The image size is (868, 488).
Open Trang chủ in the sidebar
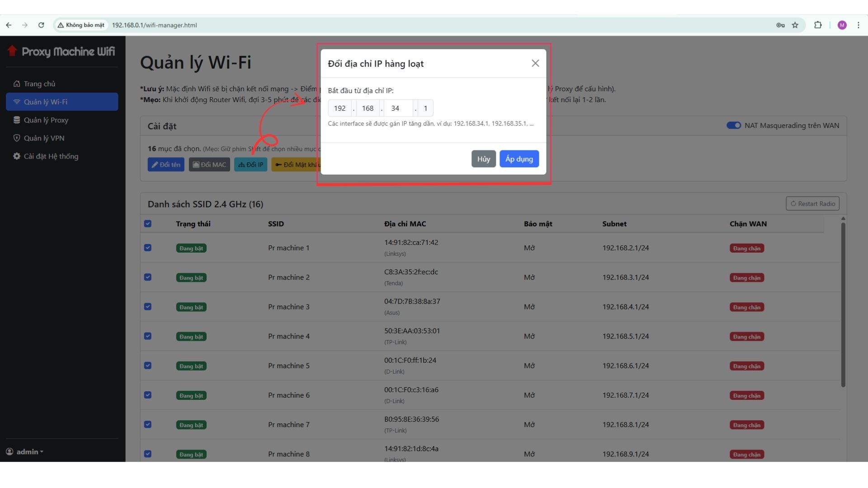point(62,84)
